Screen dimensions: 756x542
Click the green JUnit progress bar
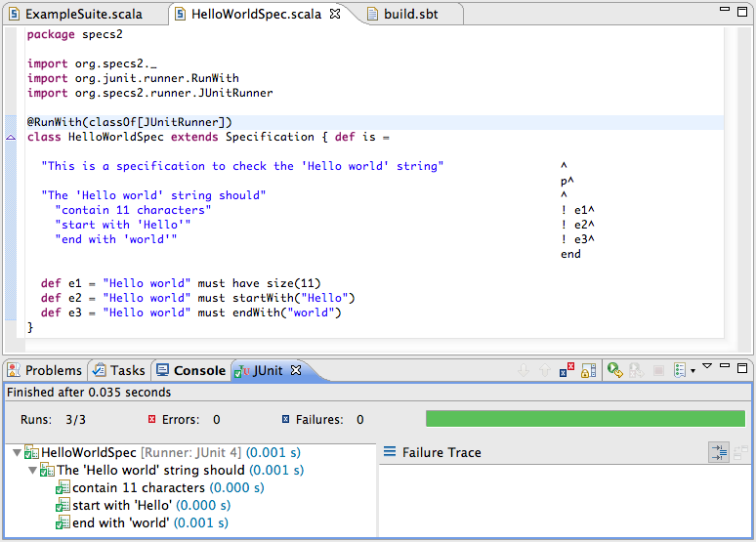(x=584, y=419)
